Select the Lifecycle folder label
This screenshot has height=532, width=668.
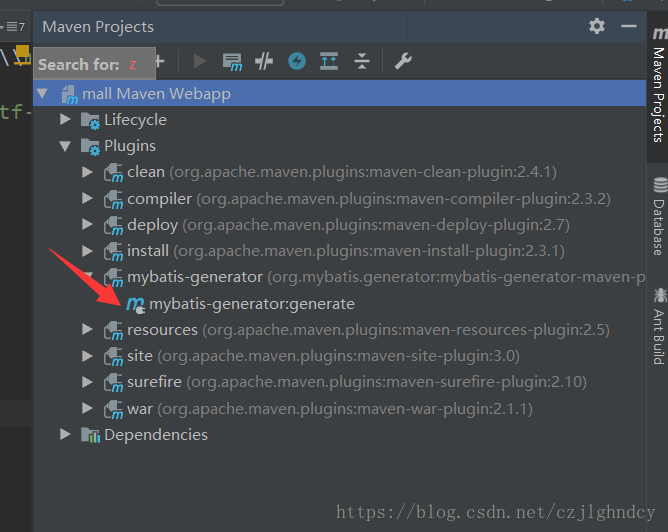click(x=135, y=120)
